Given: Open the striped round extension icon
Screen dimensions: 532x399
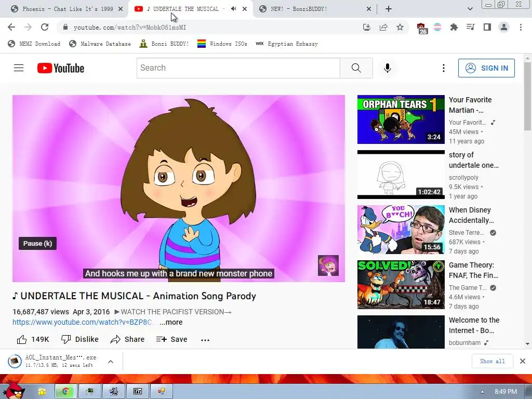Looking at the screenshot, I should coord(437,27).
